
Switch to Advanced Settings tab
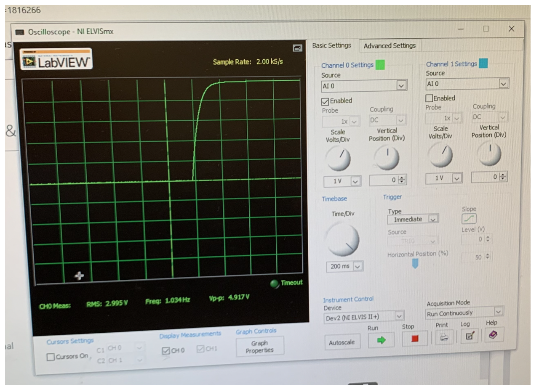coord(390,46)
